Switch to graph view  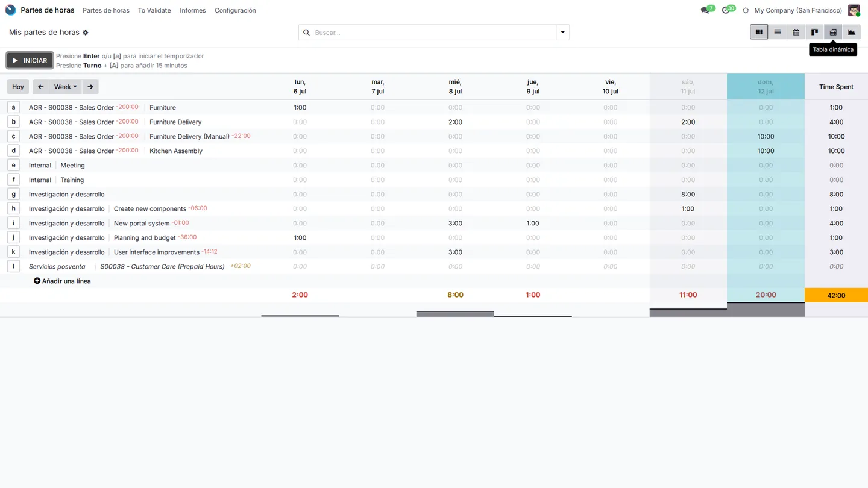click(x=852, y=32)
